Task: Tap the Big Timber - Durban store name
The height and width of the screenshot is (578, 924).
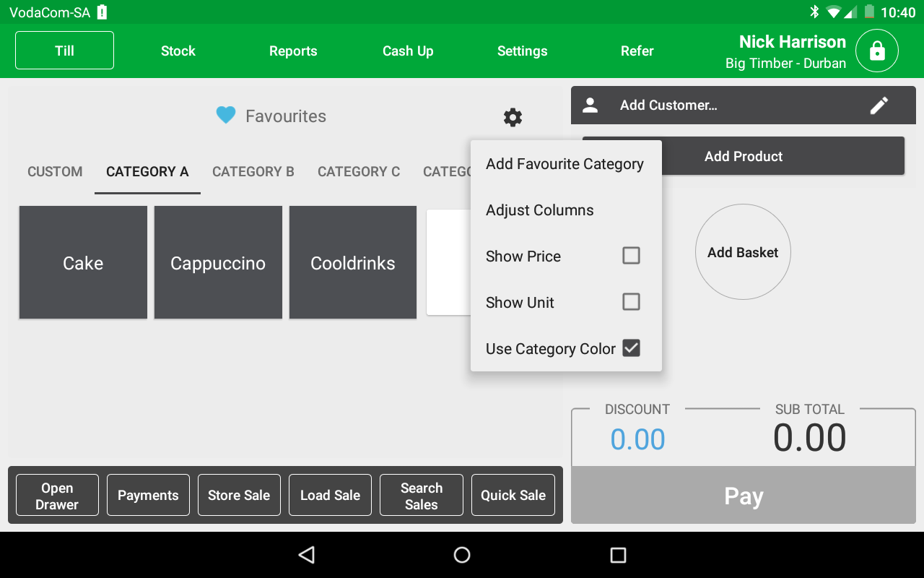Action: coord(785,64)
